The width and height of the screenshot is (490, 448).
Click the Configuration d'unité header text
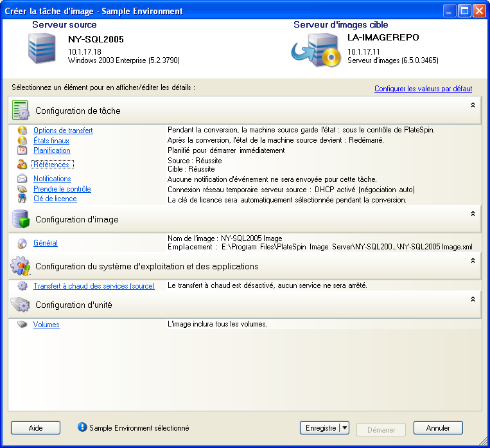pyautogui.click(x=74, y=305)
